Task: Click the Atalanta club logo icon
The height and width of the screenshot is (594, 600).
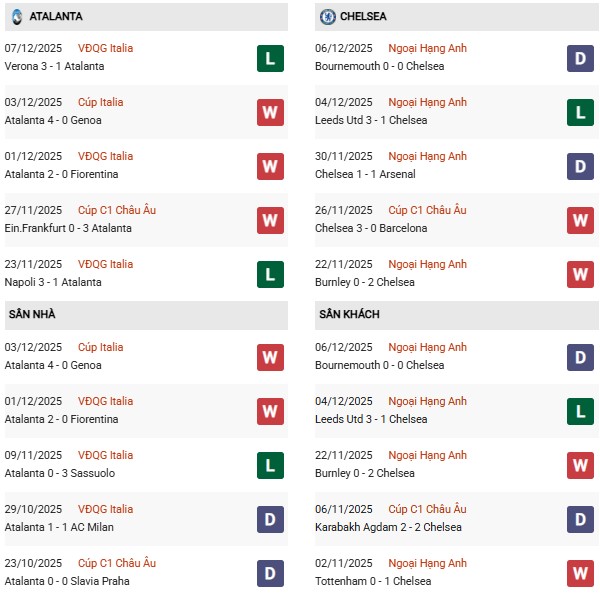Action: (x=16, y=17)
